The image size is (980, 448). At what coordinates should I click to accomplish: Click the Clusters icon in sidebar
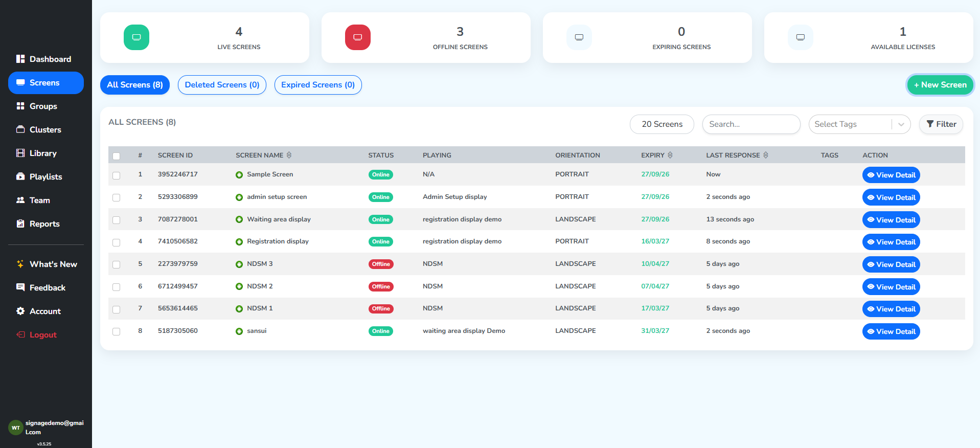20,129
